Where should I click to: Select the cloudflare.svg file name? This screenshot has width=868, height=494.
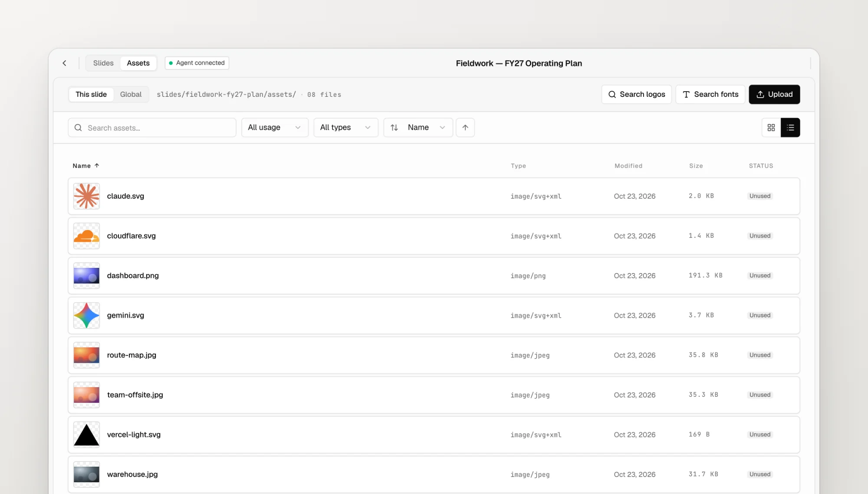[131, 236]
